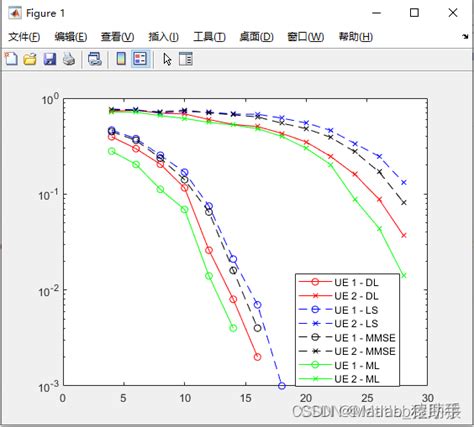The height and width of the screenshot is (427, 474).
Task: Open the 窗口(W) menu
Action: [x=305, y=37]
